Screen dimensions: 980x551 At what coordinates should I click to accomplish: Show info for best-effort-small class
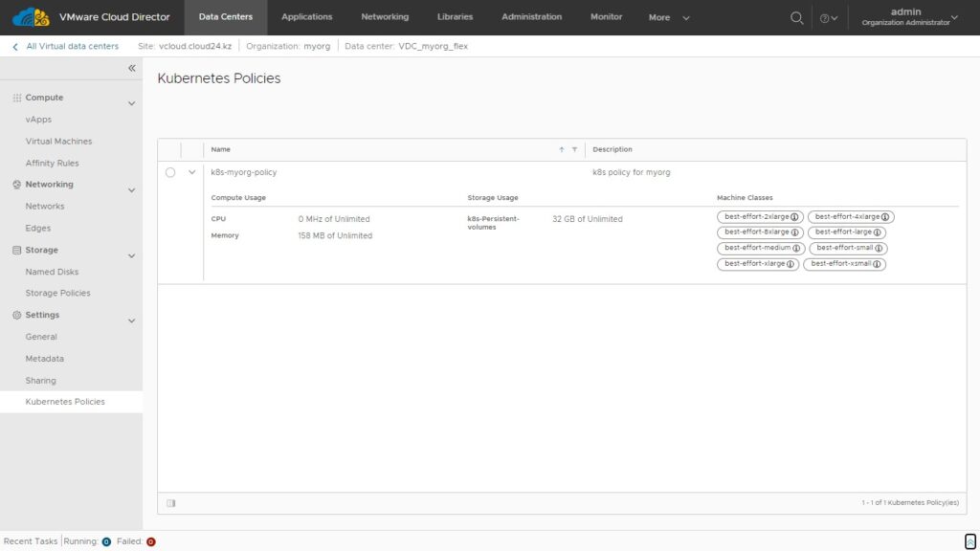tap(879, 248)
